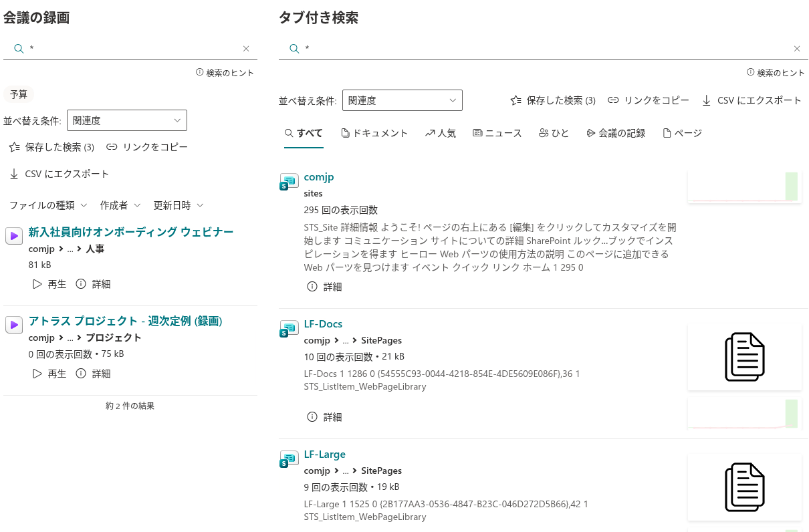The height and width of the screenshot is (532, 809).
Task: Open アトラス プロジェクト - 週次定例 (録画) result
Action: (x=126, y=321)
